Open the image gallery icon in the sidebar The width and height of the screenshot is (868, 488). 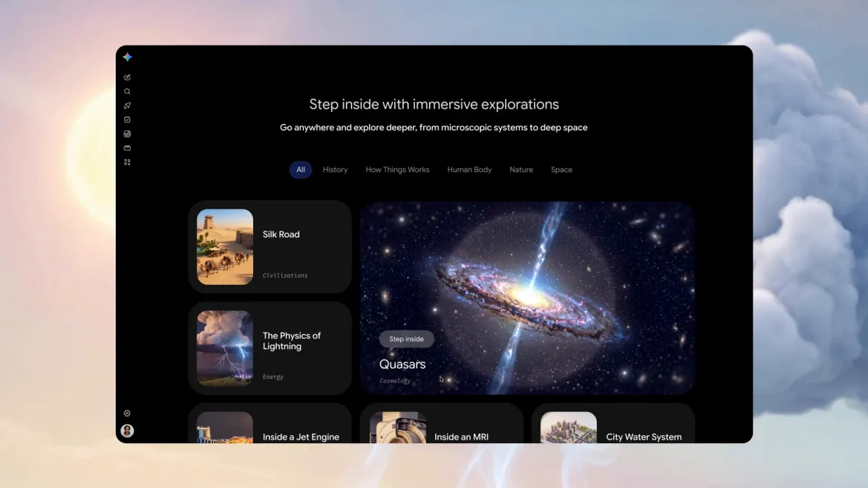tap(127, 134)
